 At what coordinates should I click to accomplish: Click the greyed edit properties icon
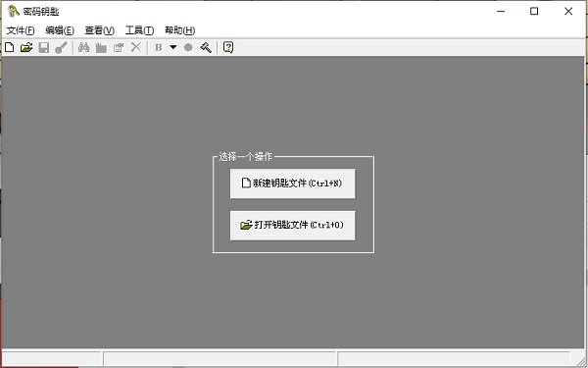119,48
